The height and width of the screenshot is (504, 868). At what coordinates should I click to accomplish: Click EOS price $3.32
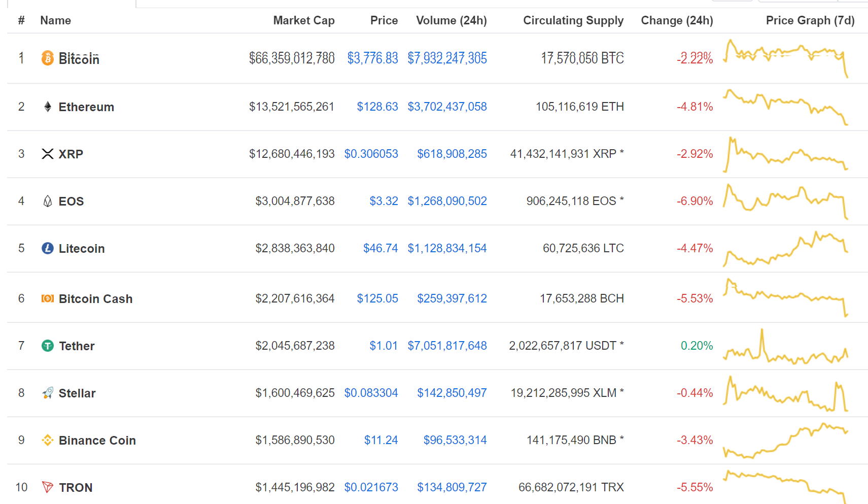tap(384, 201)
